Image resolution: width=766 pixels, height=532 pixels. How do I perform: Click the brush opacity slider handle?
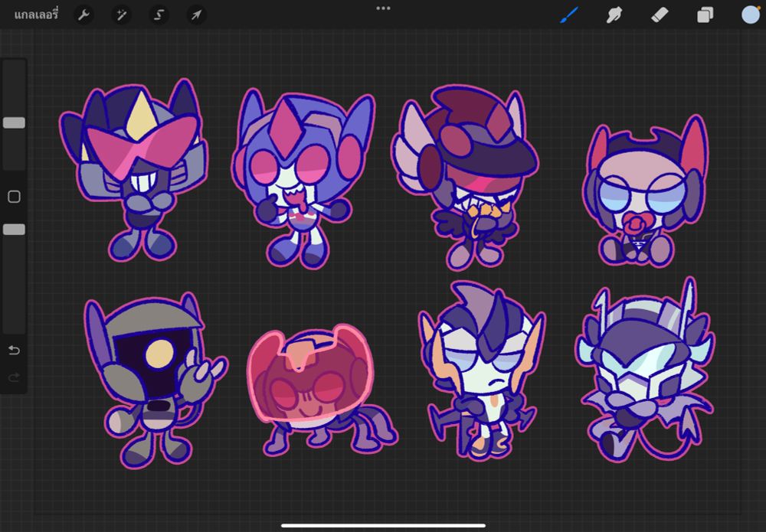[x=14, y=230]
